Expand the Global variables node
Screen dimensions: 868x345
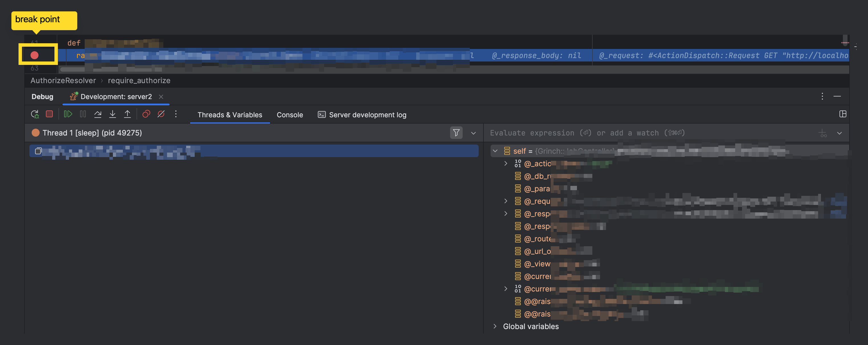[495, 326]
